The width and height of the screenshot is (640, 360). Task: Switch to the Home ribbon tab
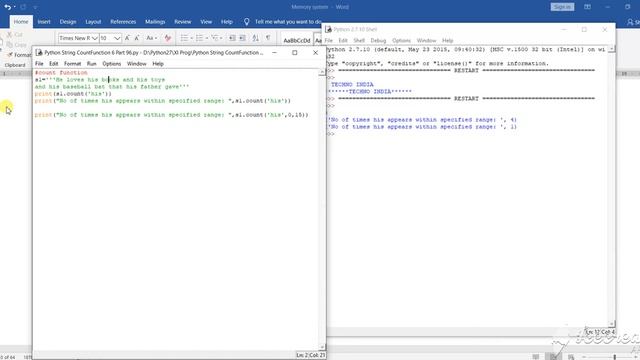click(21, 22)
